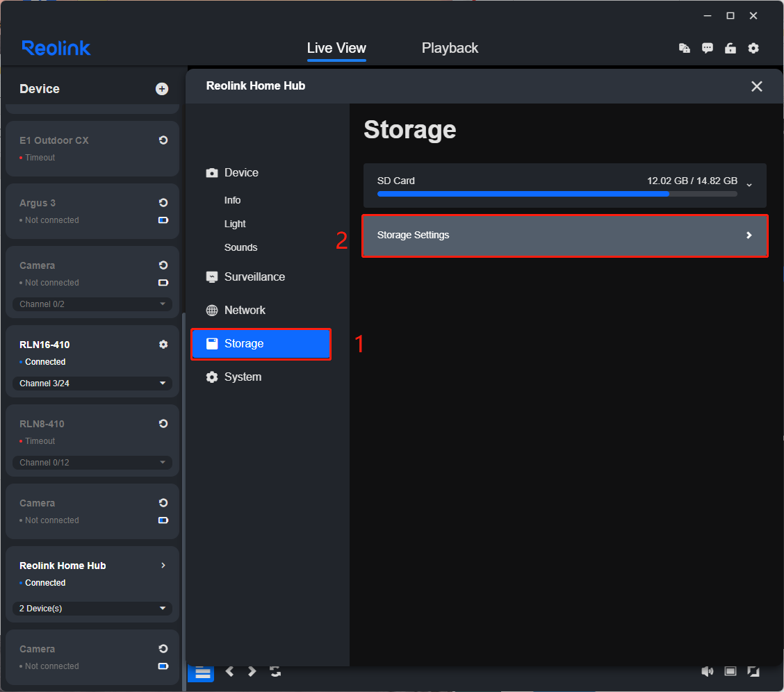Click the Device sidebar heading

coord(40,89)
